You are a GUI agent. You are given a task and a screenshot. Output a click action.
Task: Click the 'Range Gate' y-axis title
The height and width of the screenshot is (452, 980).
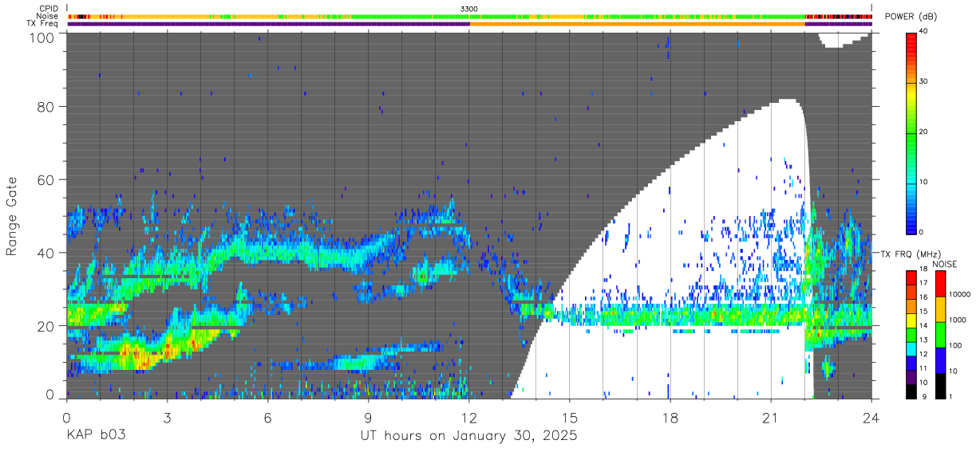(12, 217)
